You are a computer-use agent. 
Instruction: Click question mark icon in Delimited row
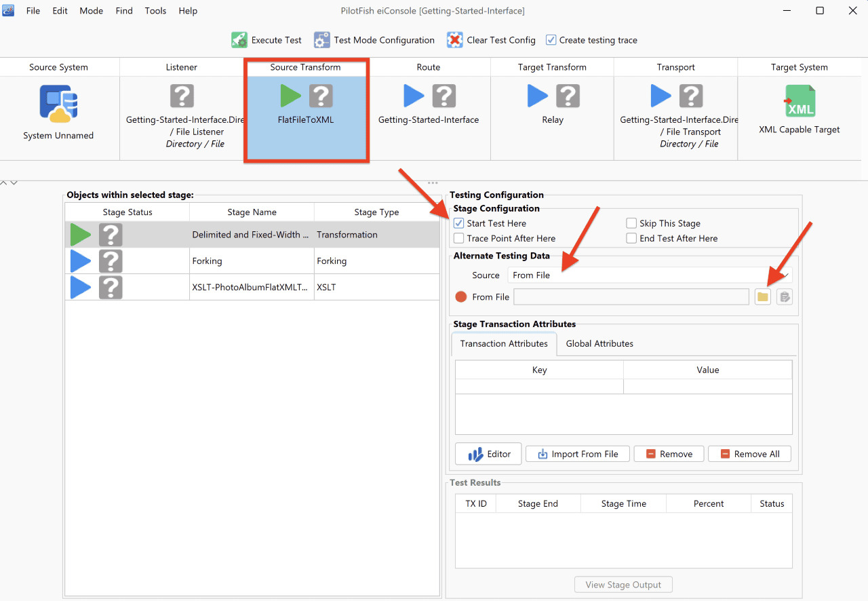point(111,235)
